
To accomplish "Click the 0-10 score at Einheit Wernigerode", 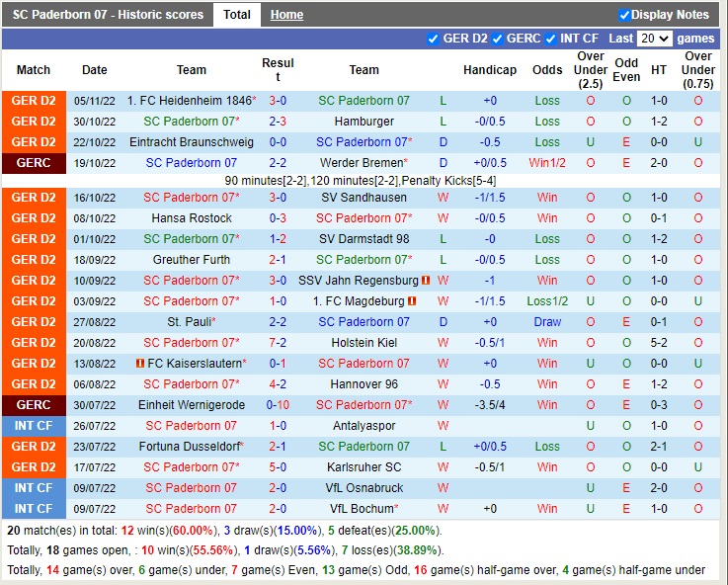I will pyautogui.click(x=278, y=405).
